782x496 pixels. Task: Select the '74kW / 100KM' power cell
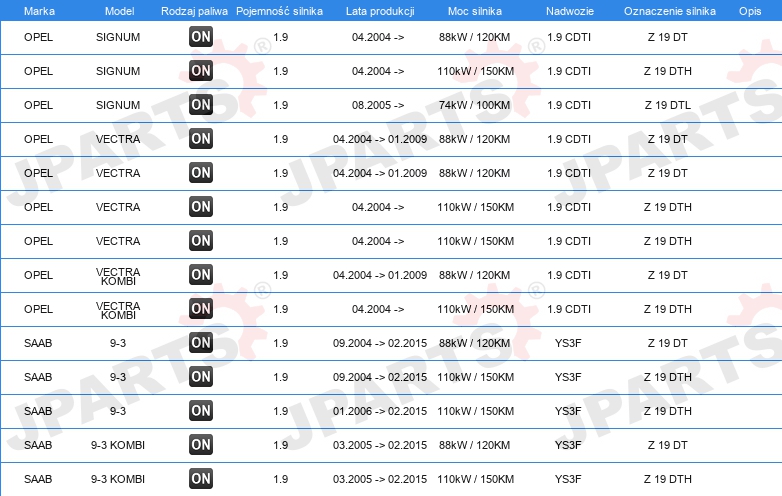[x=474, y=105]
